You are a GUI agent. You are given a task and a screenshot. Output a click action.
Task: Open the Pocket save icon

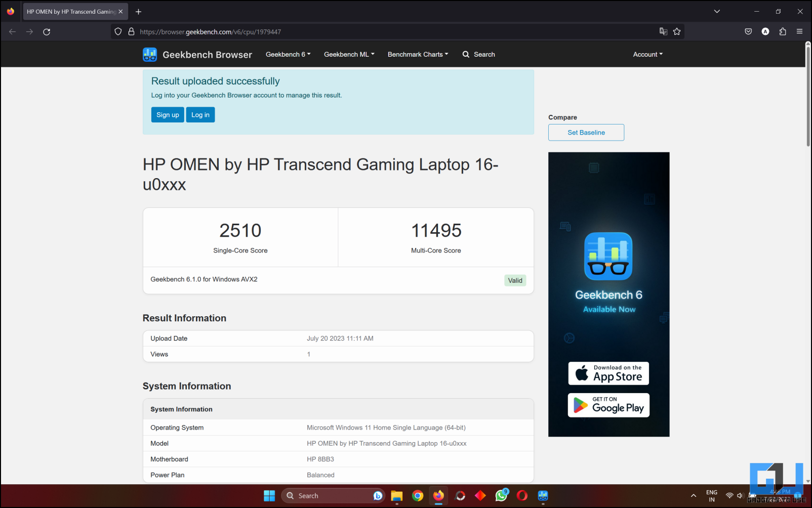pyautogui.click(x=748, y=31)
